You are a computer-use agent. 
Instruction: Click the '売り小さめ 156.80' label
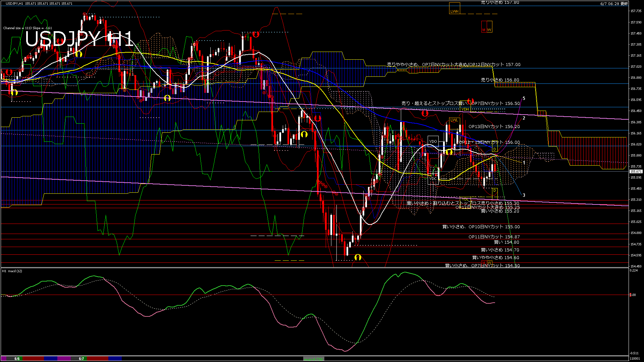pos(500,80)
